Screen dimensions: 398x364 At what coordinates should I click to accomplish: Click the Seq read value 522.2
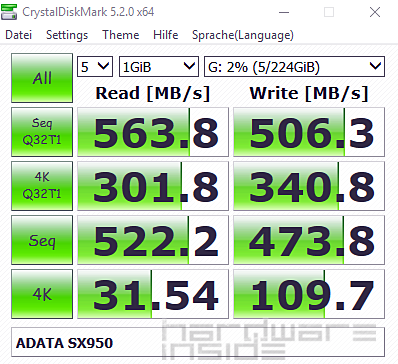(x=153, y=240)
